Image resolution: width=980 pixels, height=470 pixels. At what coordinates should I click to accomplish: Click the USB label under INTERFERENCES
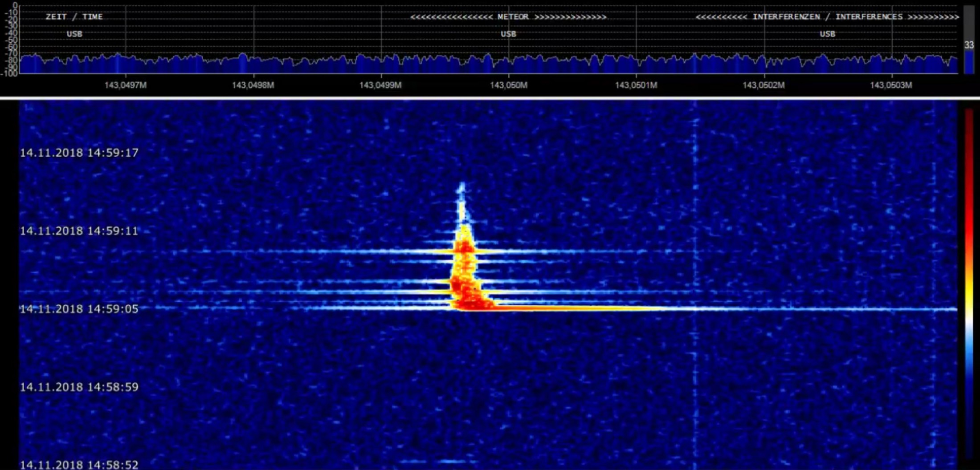[827, 34]
